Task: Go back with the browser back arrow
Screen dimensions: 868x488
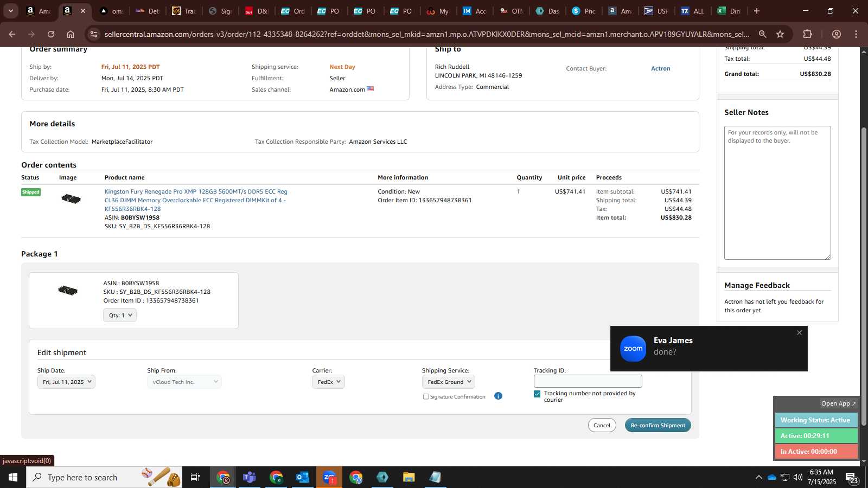Action: click(12, 34)
